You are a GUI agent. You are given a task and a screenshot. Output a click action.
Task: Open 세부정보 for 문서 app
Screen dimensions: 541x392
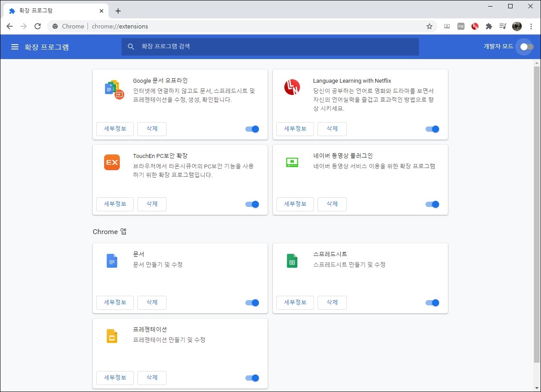pyautogui.click(x=115, y=303)
